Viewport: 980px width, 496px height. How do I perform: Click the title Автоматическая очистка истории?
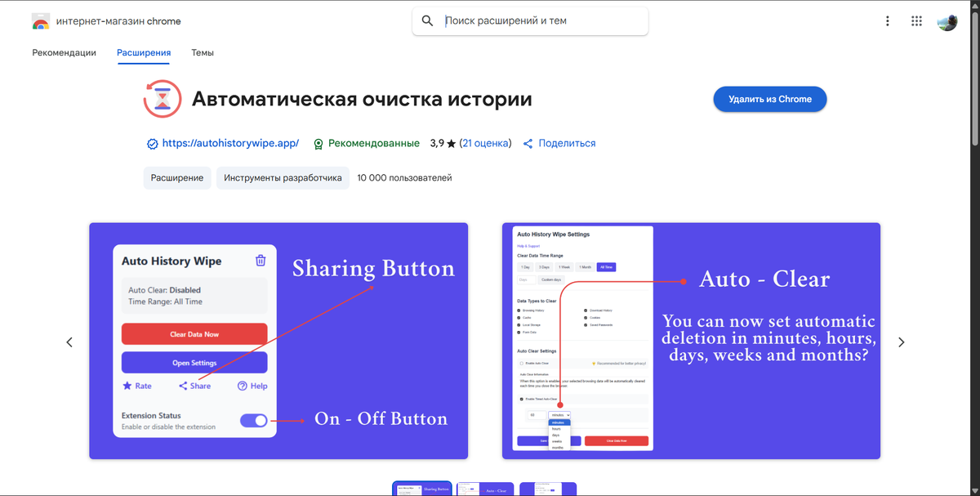click(362, 100)
